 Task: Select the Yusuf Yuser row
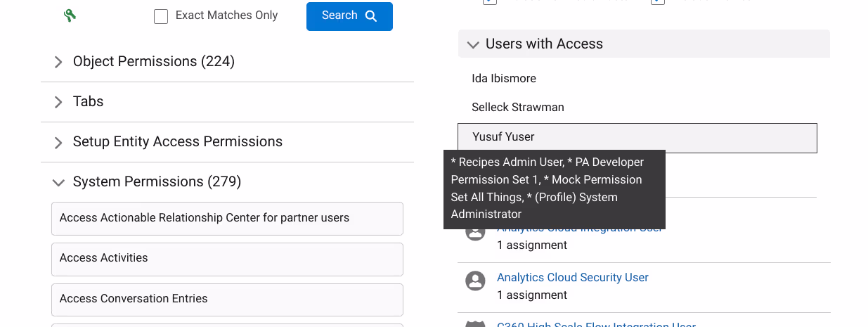pos(637,138)
